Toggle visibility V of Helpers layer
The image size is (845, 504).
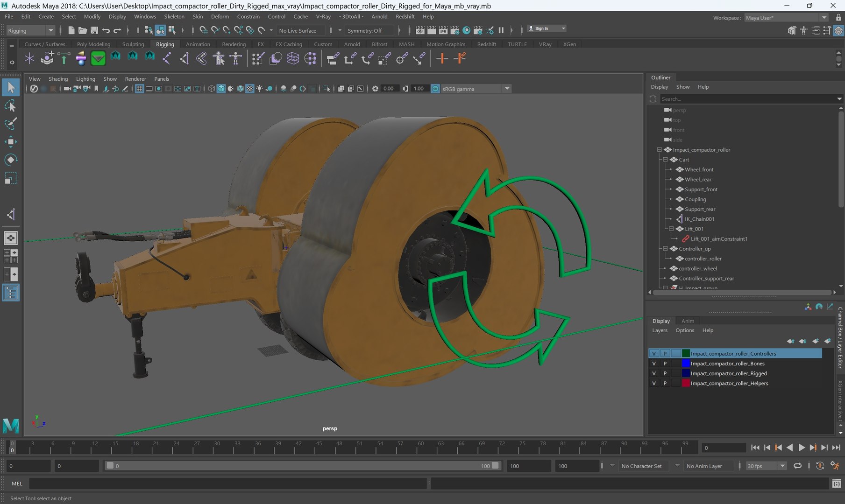(654, 383)
